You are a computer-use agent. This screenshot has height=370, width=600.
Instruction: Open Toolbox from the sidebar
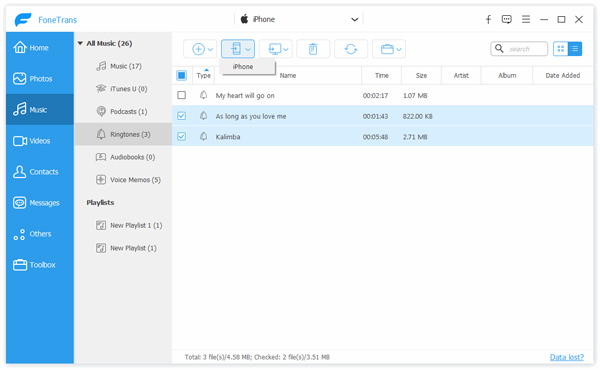click(39, 265)
